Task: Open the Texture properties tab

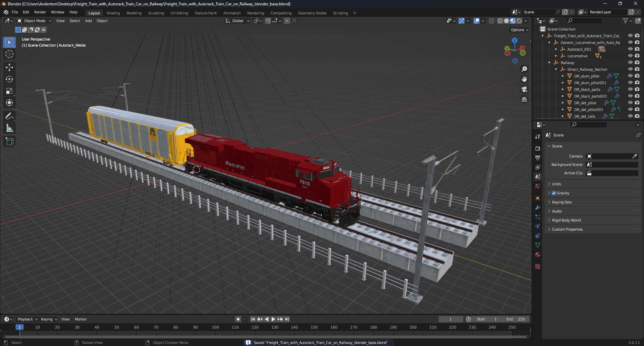Action: (x=538, y=267)
